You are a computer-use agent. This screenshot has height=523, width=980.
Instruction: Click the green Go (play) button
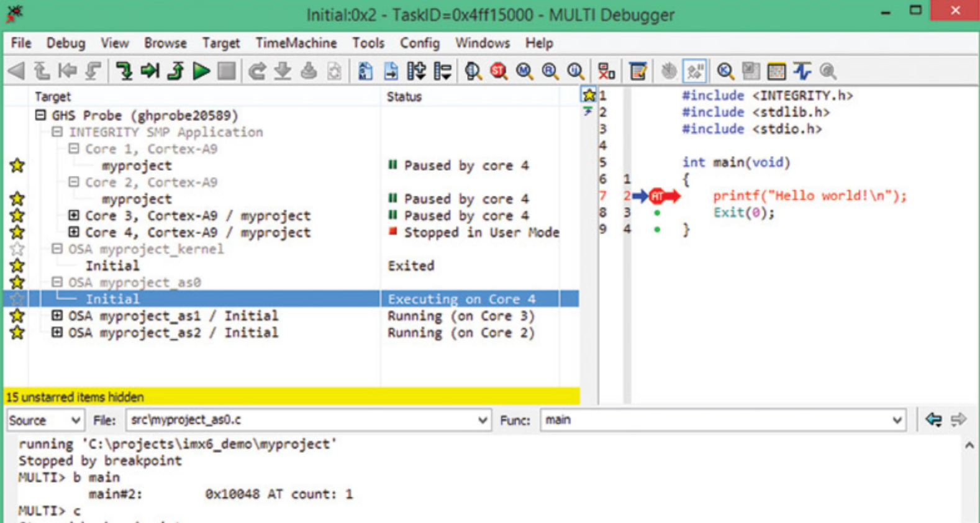click(201, 71)
